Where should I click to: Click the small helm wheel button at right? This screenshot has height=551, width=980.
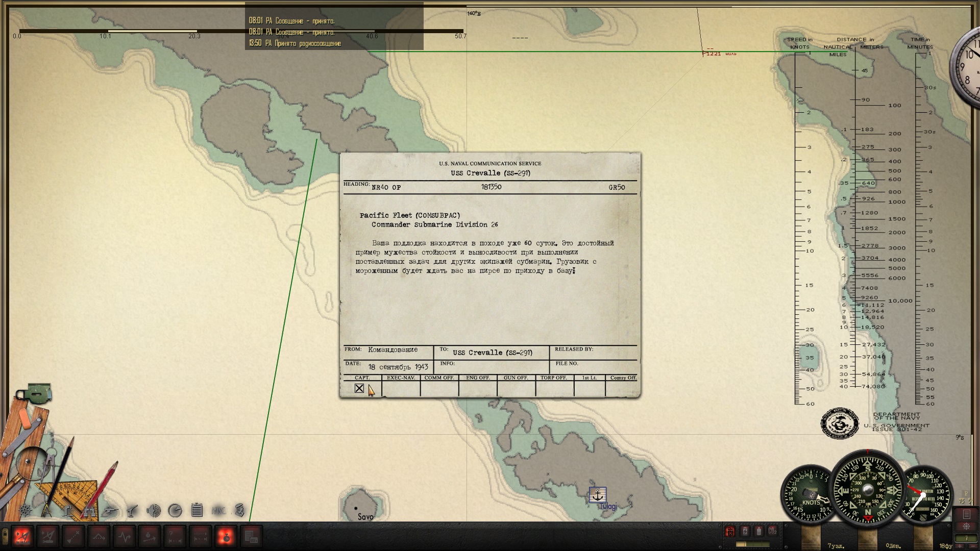pyautogui.click(x=966, y=527)
